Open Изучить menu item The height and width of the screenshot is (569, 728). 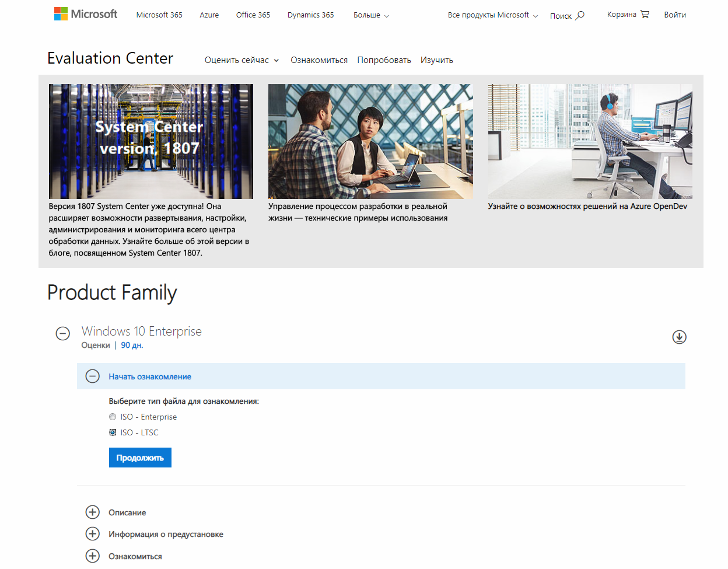436,60
